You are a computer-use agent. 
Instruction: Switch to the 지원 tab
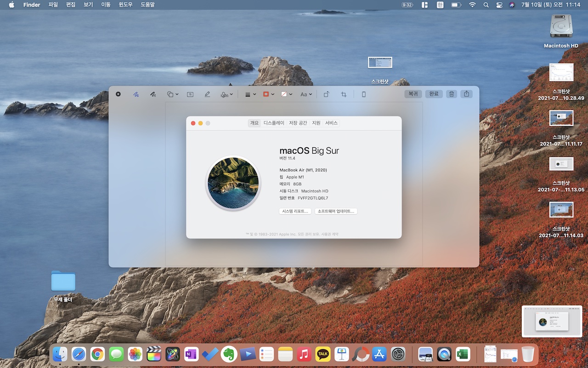[316, 123]
